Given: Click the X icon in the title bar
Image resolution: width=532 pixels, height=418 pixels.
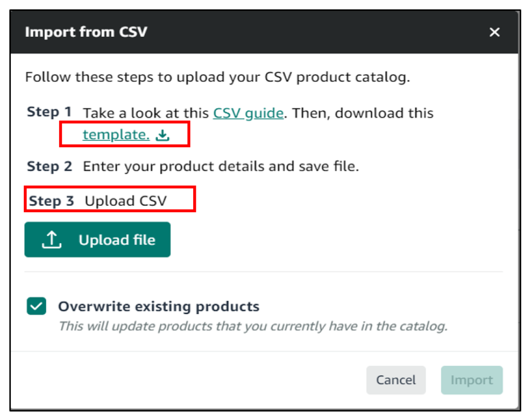Looking at the screenshot, I should pyautogui.click(x=494, y=32).
